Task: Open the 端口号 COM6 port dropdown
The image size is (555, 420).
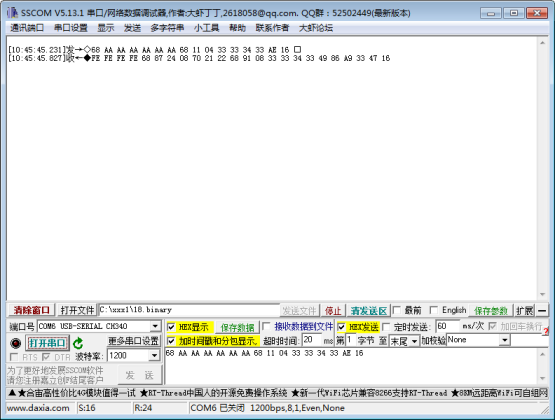Action: pos(155,326)
